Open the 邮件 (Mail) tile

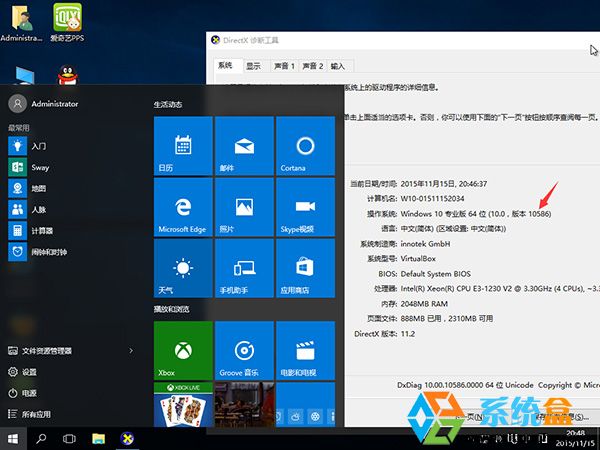coord(243,145)
